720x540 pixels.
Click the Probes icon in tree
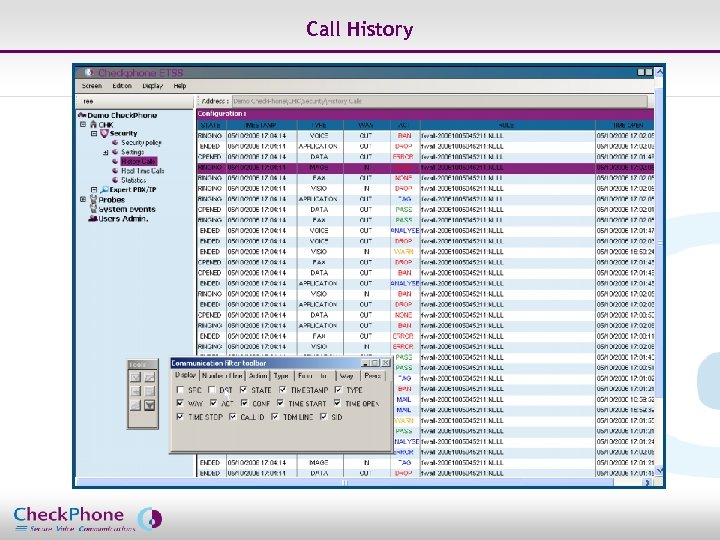click(94, 199)
